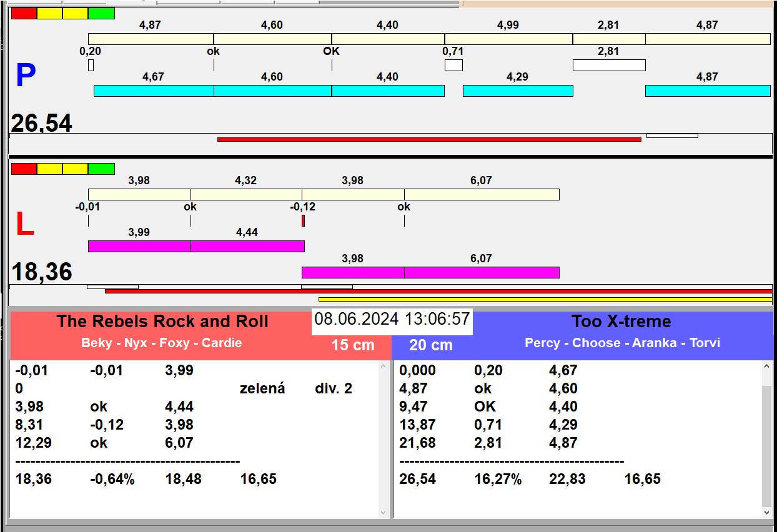The image size is (777, 532).
Task: Click the left results panel scroll-up arrow
Action: click(x=384, y=368)
